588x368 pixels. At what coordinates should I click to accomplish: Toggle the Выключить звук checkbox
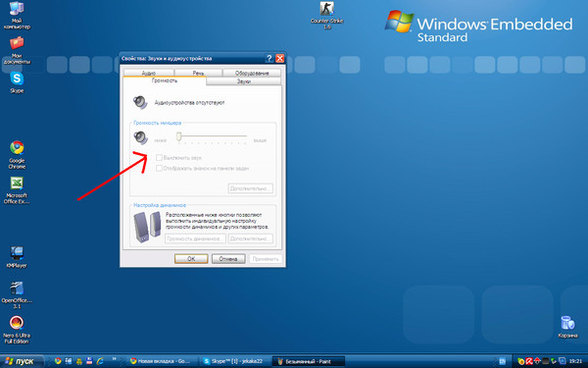(159, 158)
